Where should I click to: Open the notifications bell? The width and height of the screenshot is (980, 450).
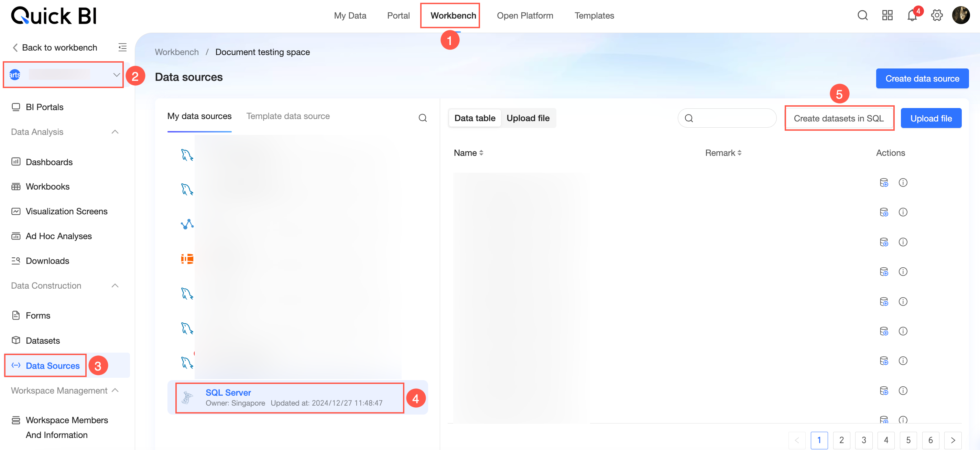pos(912,15)
